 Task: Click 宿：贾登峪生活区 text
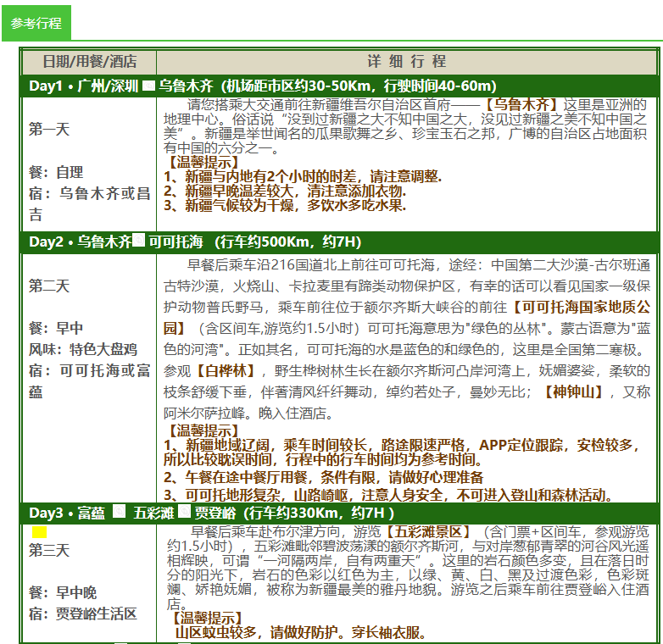(x=83, y=613)
